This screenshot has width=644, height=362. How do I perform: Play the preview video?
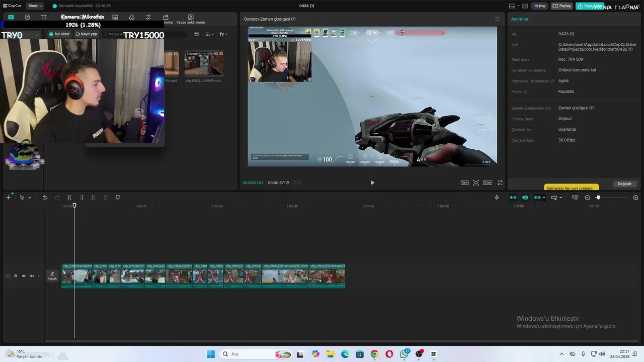(372, 183)
